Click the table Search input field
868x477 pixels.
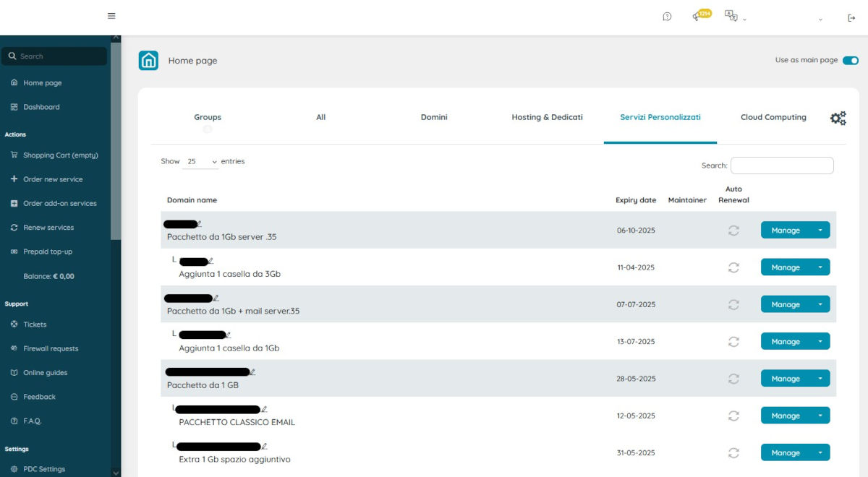(782, 166)
